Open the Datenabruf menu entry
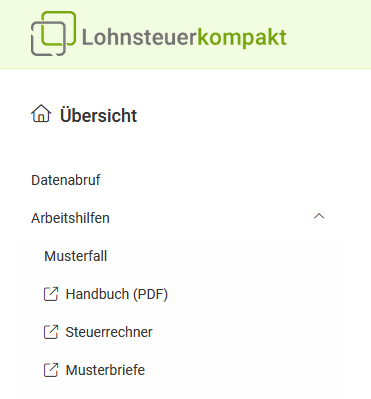This screenshot has height=399, width=371. (x=66, y=180)
